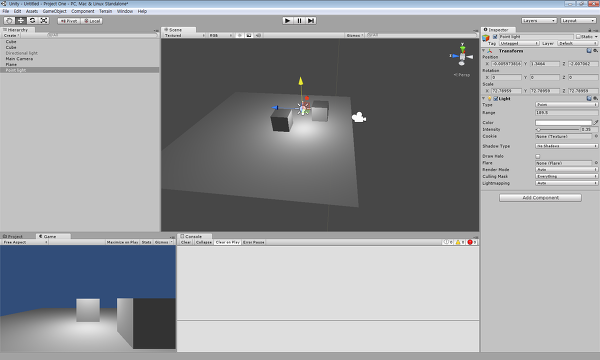Image resolution: width=600 pixels, height=360 pixels.
Task: Open the Layers dropdown
Action: point(539,21)
